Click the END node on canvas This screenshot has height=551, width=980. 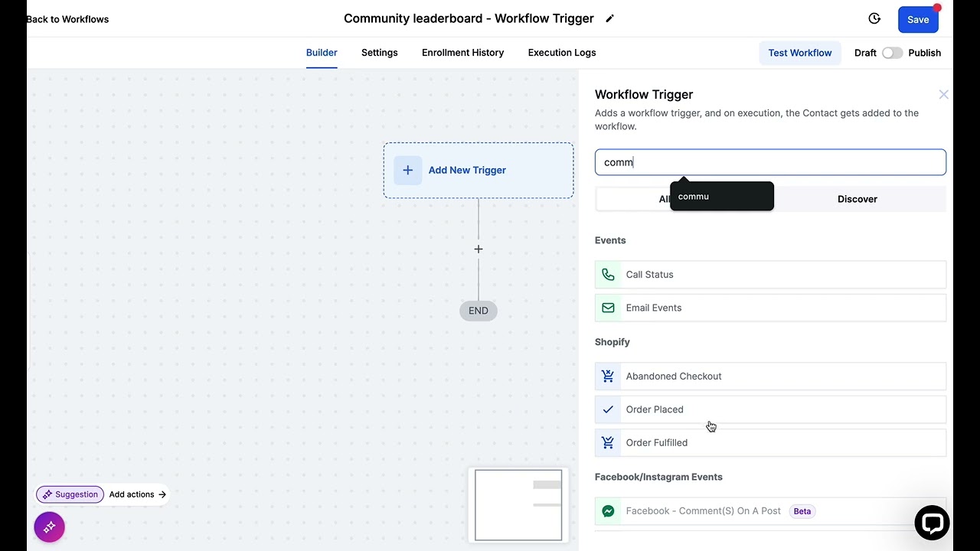click(479, 311)
